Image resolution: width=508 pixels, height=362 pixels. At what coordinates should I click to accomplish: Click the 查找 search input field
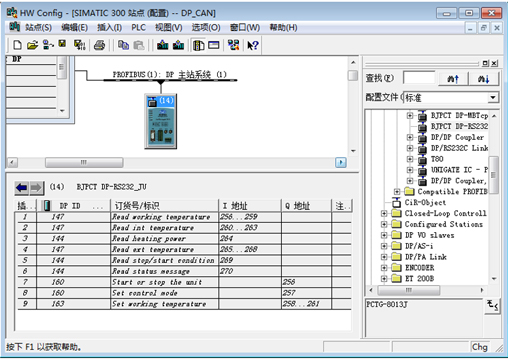pyautogui.click(x=419, y=78)
